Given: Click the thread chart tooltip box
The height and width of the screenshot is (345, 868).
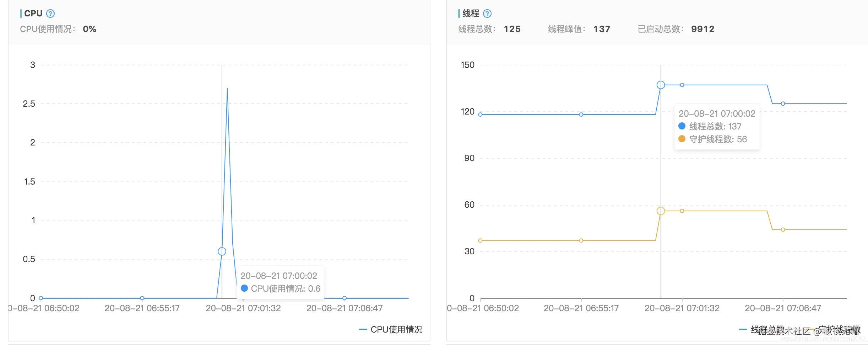Looking at the screenshot, I should coord(717,126).
